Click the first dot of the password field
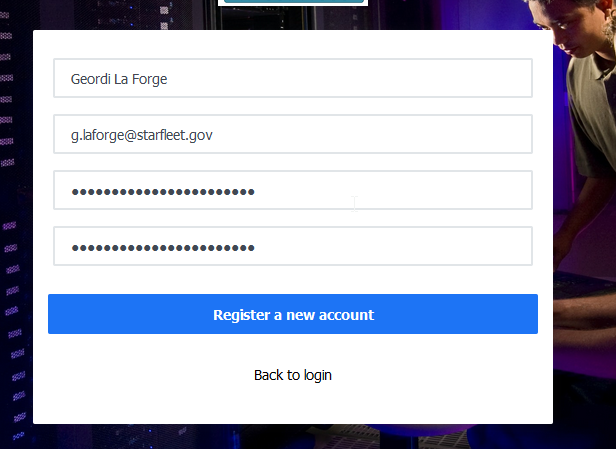This screenshot has height=449, width=616. click(75, 192)
